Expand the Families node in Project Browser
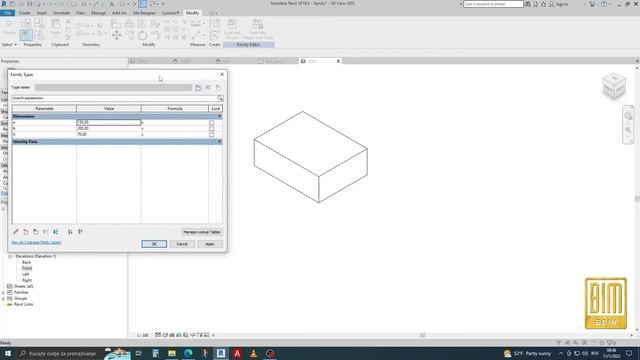The width and height of the screenshot is (640, 360). coord(3,293)
